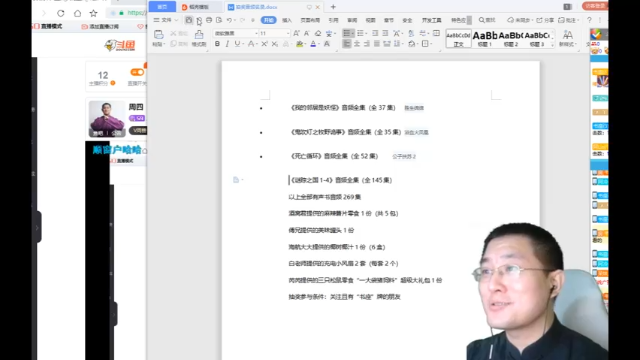Viewport: 640px width, 360px height.
Task: Toggle Underline formatting
Action: 237,44
